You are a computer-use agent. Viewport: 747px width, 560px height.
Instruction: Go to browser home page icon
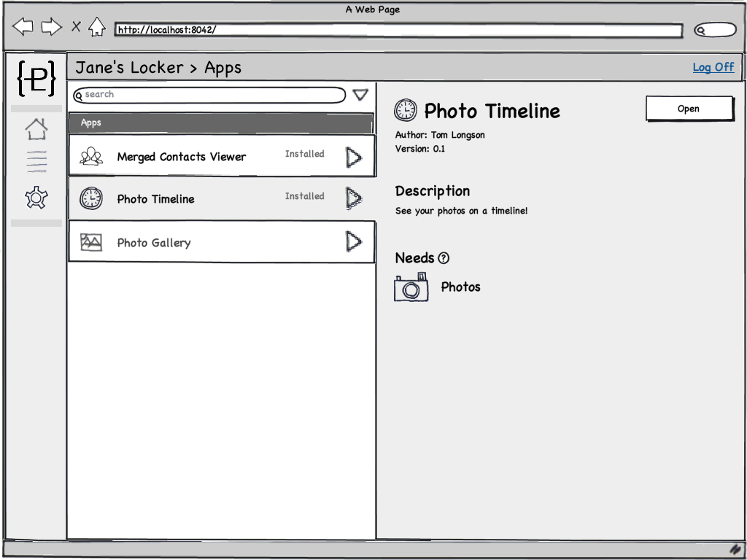[97, 27]
